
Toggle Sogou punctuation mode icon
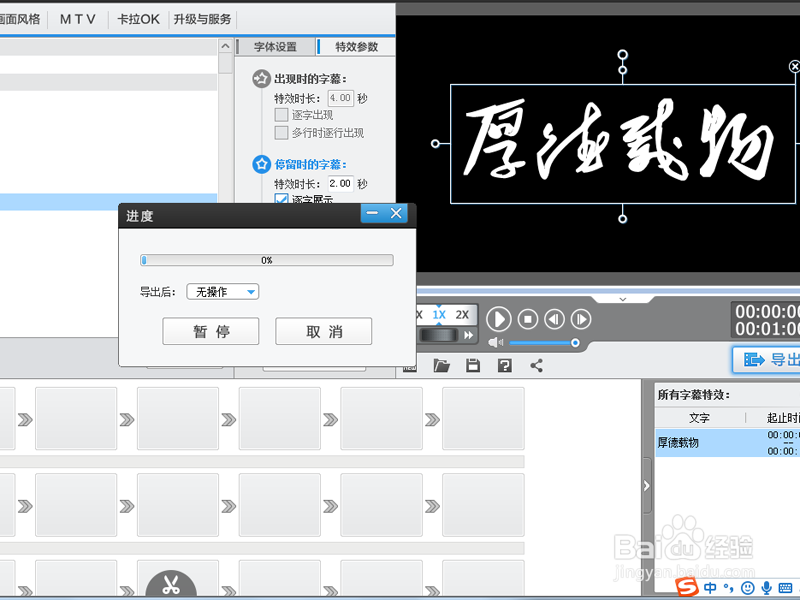729,588
